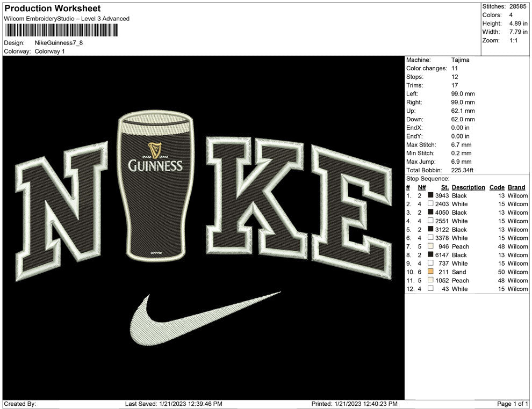Click the 'Stop Sequence:' heading

pyautogui.click(x=428, y=179)
